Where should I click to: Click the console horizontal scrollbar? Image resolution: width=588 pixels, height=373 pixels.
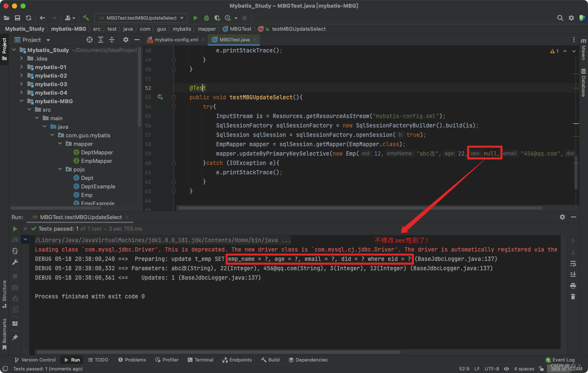pyautogui.click(x=218, y=352)
